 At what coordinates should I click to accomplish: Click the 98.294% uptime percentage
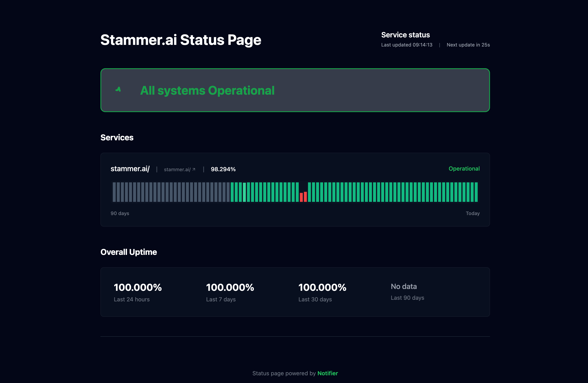223,169
